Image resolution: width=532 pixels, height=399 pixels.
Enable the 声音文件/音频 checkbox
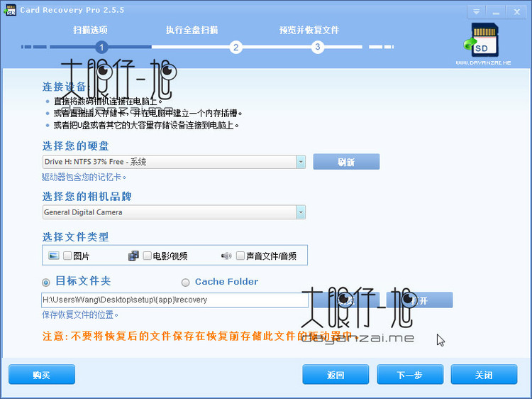tap(240, 256)
